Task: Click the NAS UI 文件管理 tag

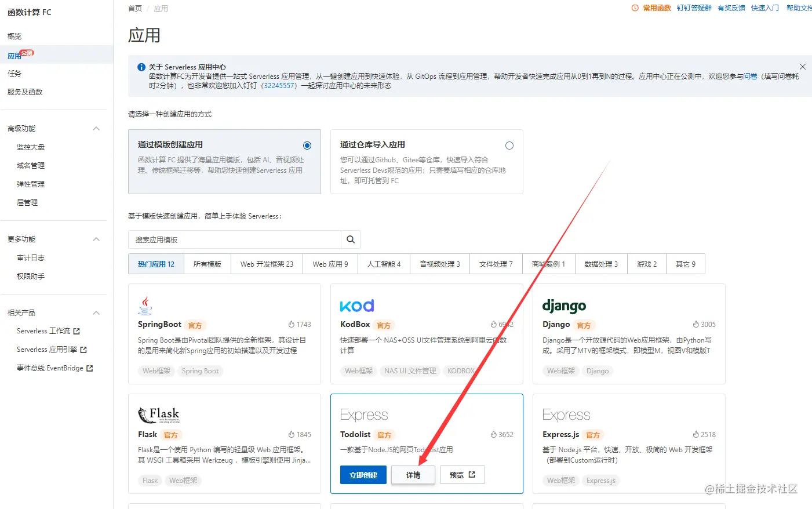Action: click(x=410, y=371)
